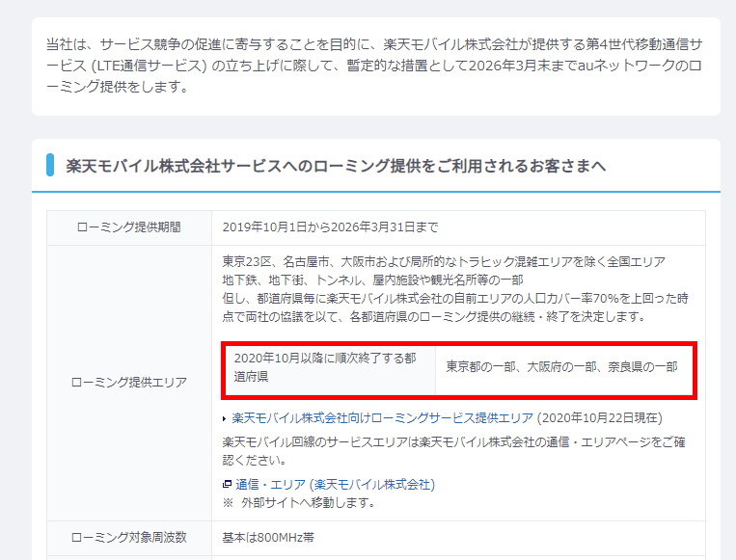
Task: Click the blue vertical bar beside the section heading
Action: tap(50, 165)
